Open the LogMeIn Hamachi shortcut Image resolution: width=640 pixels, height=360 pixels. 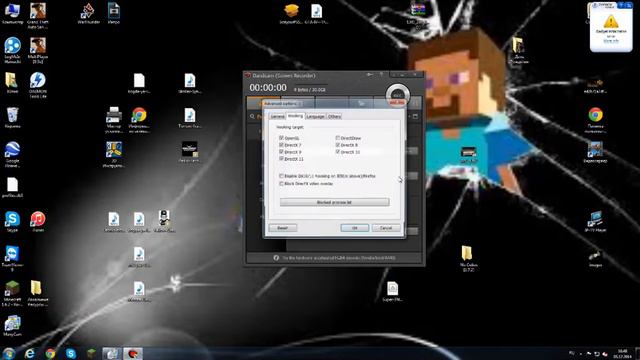pyautogui.click(x=12, y=50)
